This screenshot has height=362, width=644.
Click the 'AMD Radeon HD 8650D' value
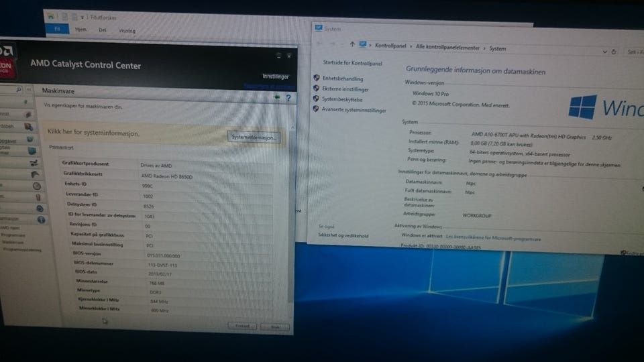pos(167,176)
